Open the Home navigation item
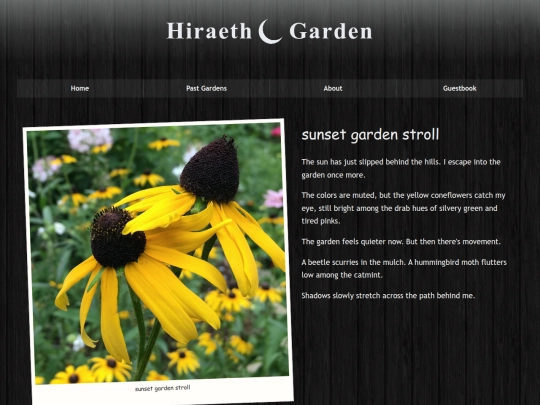 click(x=80, y=89)
